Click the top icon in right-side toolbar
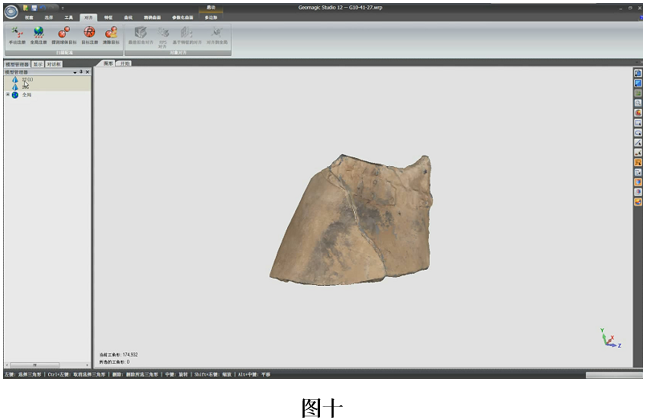 coord(638,73)
